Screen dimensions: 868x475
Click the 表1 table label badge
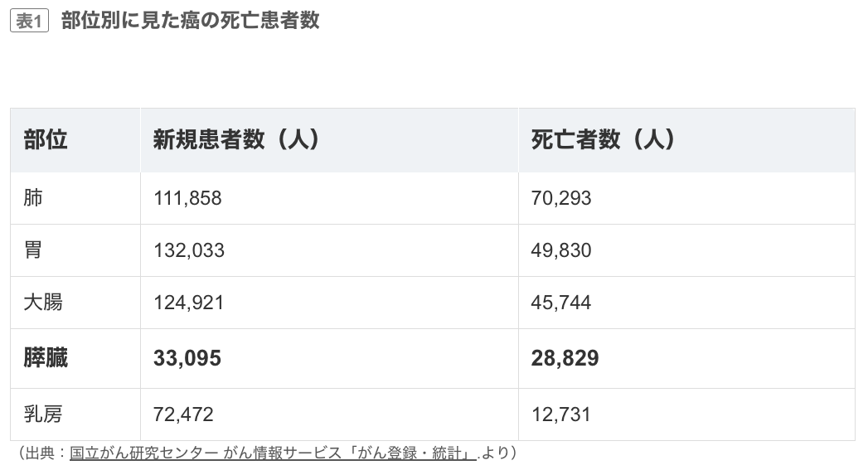[x=29, y=22]
